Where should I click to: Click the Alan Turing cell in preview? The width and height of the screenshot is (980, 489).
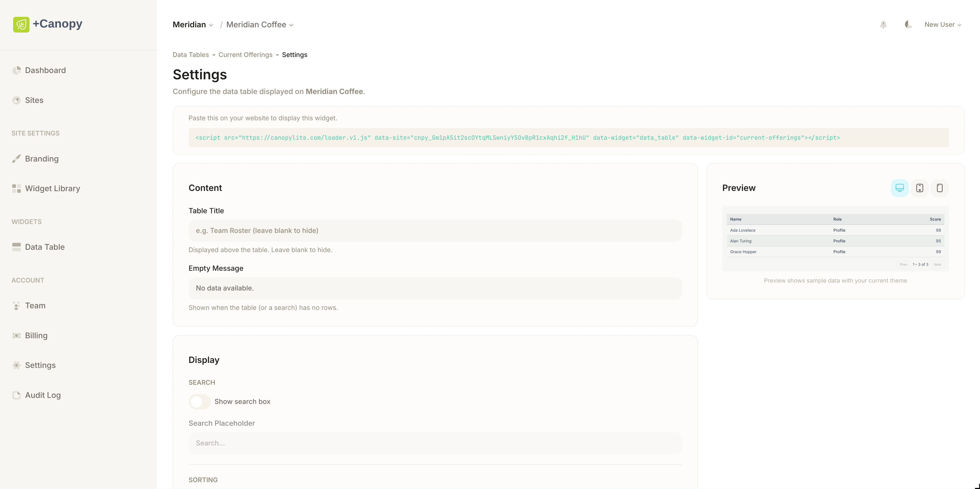741,241
